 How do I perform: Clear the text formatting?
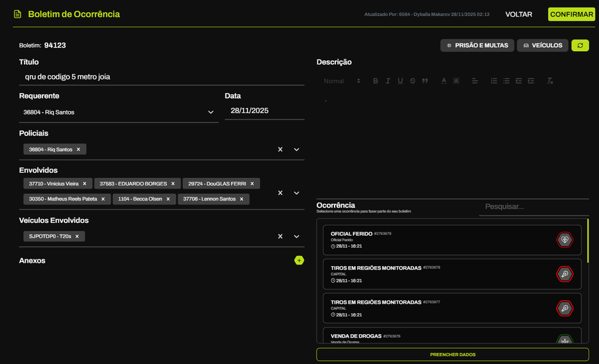(x=550, y=81)
